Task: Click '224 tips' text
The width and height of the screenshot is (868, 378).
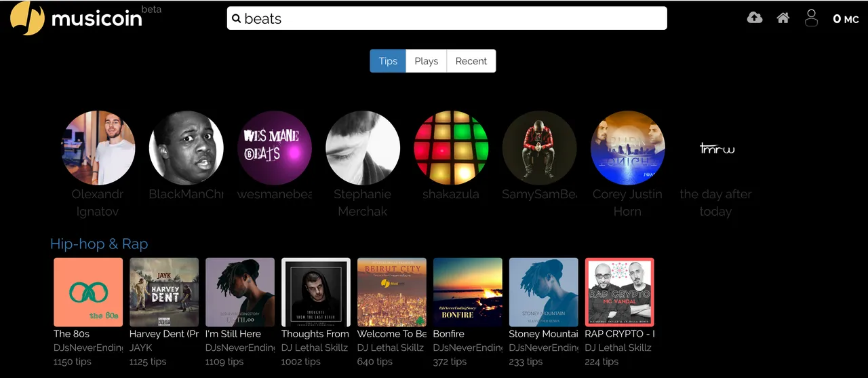Action: tap(602, 362)
